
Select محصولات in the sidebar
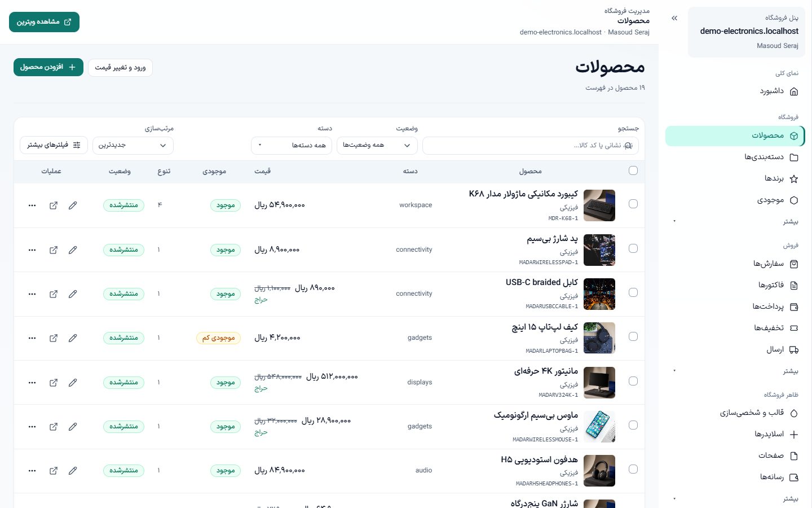pyautogui.click(x=735, y=136)
